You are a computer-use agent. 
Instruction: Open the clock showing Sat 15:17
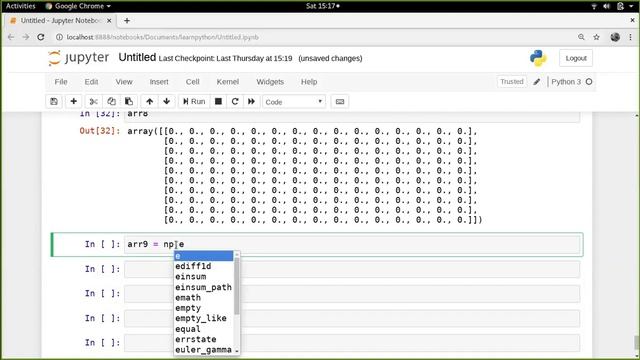[322, 6]
